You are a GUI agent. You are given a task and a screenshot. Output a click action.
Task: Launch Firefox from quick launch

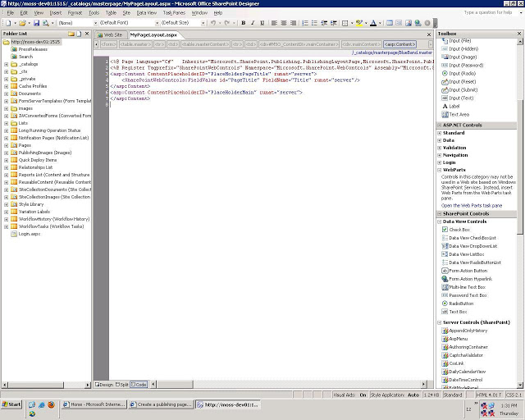(51, 404)
